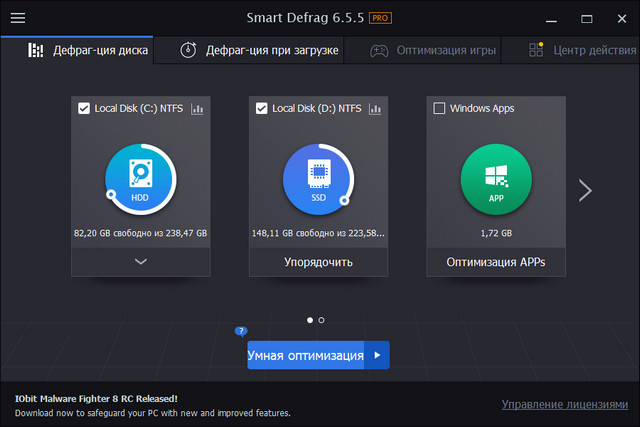The height and width of the screenshot is (427, 640).
Task: Uncheck the Local Disk (D:) checkbox
Action: tap(262, 108)
